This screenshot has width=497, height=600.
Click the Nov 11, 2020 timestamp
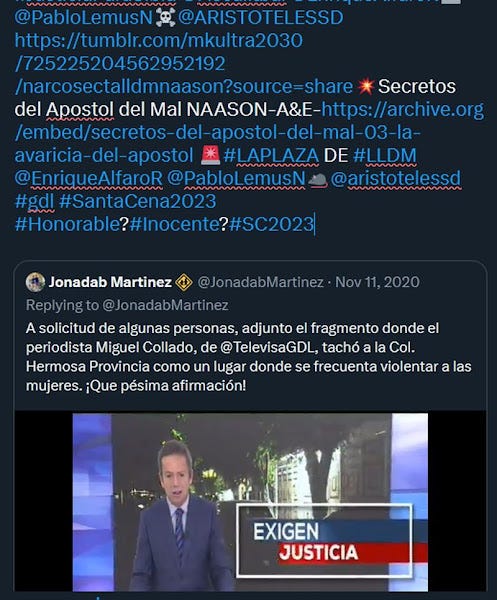(x=377, y=282)
